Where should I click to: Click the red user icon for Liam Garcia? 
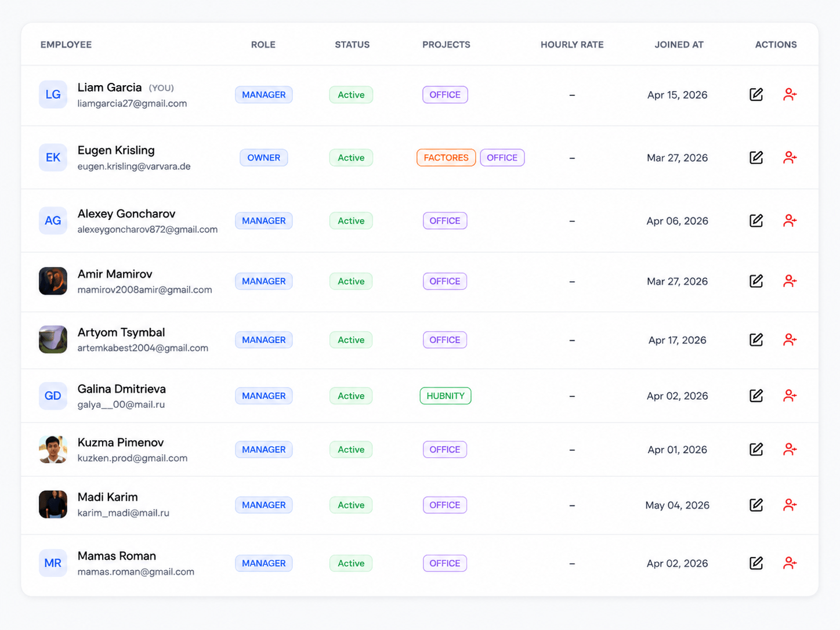[790, 95]
